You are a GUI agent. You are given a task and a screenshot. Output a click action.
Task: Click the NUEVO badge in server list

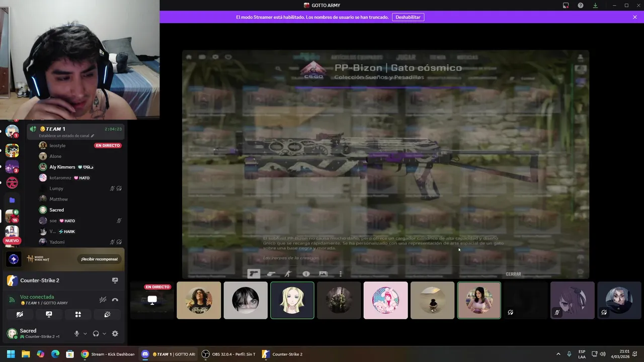(12, 241)
